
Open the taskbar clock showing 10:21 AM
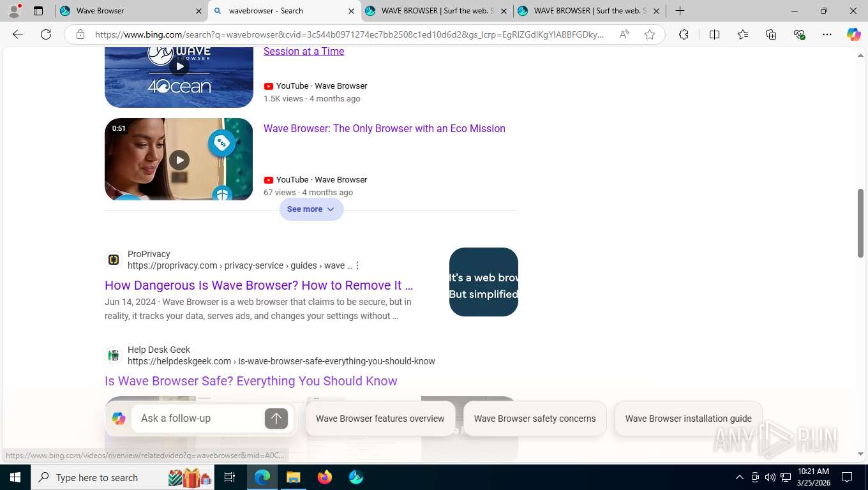[x=813, y=477]
